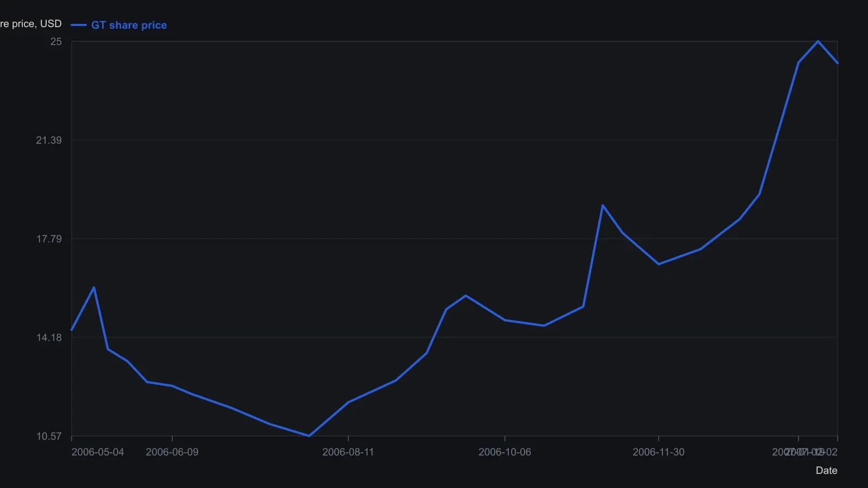Click the y-axis value 17.79

coord(49,239)
